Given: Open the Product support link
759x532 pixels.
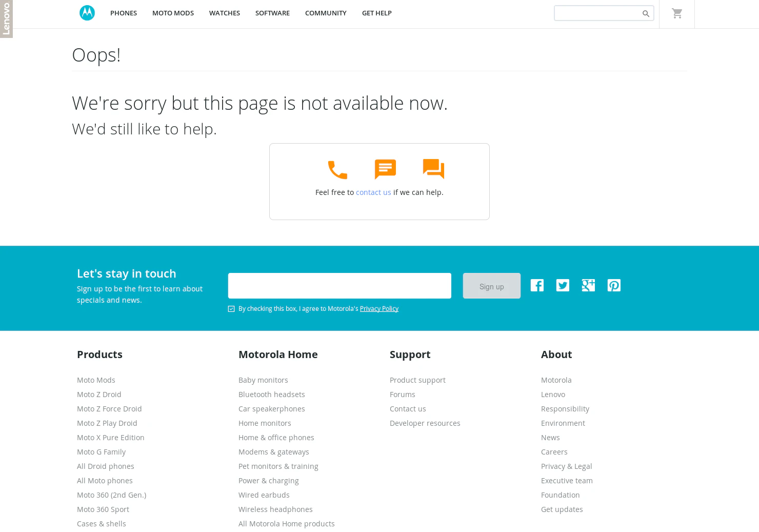Looking at the screenshot, I should pyautogui.click(x=417, y=380).
